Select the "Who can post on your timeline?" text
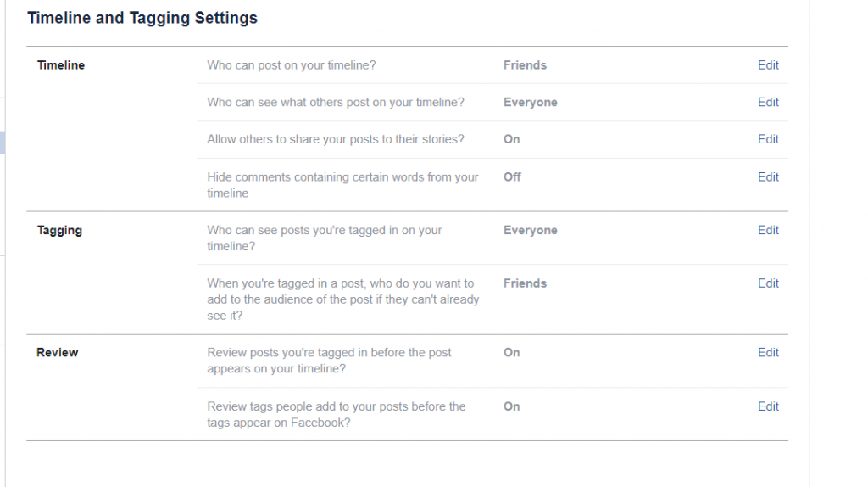This screenshot has height=487, width=868. 292,65
